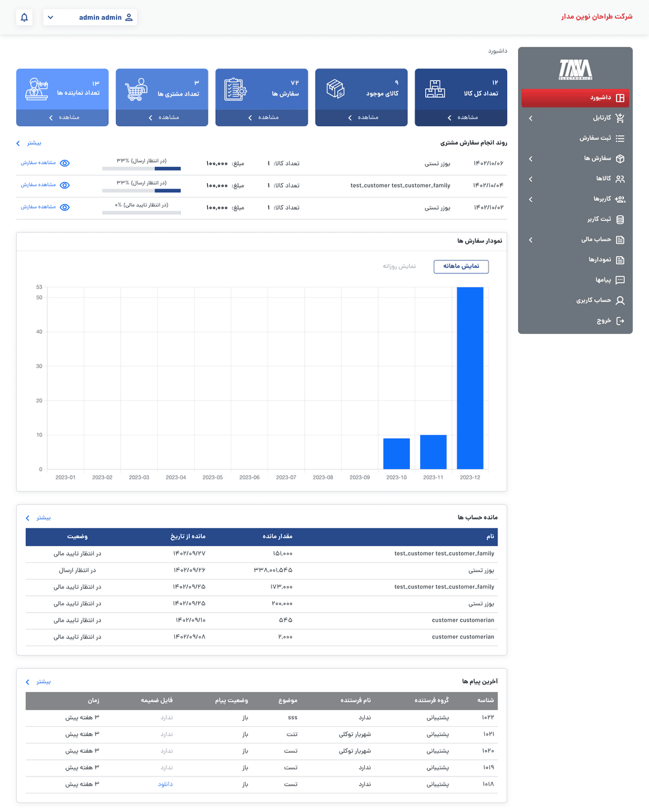649x812 pixels.
Task: Click progress bar of ۱۴۰۲/۱۰/۰۶ order
Action: coord(141,169)
